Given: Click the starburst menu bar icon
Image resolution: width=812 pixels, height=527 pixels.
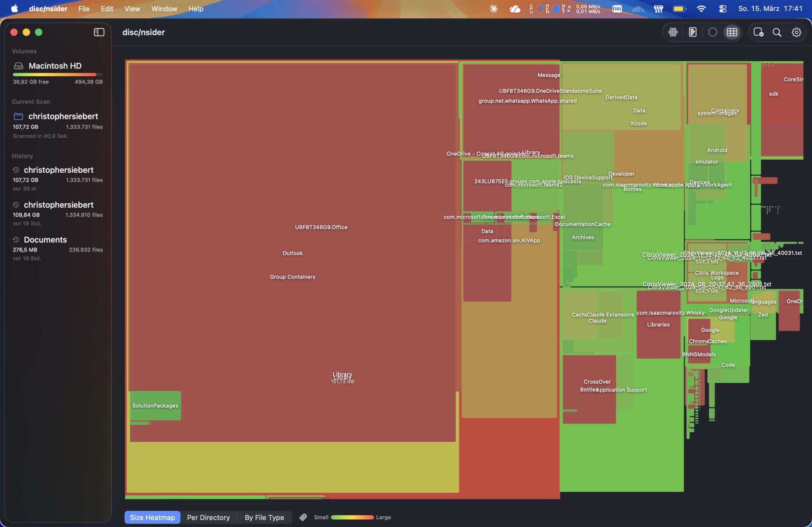Looking at the screenshot, I should pos(494,9).
